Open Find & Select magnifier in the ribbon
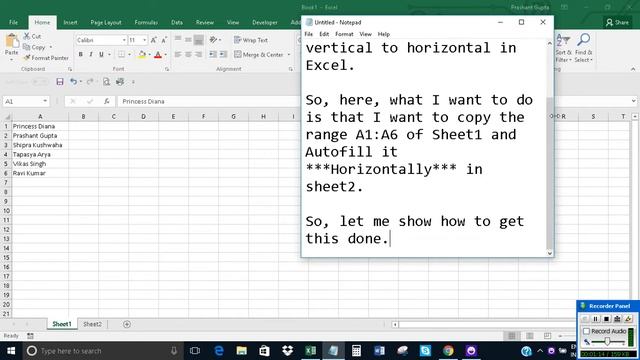Image resolution: width=640 pixels, height=360 pixels. pyautogui.click(x=583, y=48)
